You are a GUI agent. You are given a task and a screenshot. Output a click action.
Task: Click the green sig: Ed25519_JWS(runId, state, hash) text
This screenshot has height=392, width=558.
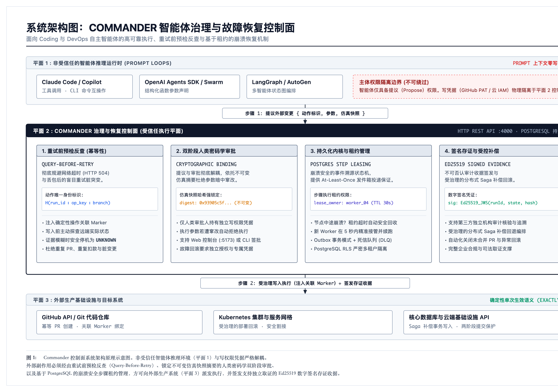493,203
